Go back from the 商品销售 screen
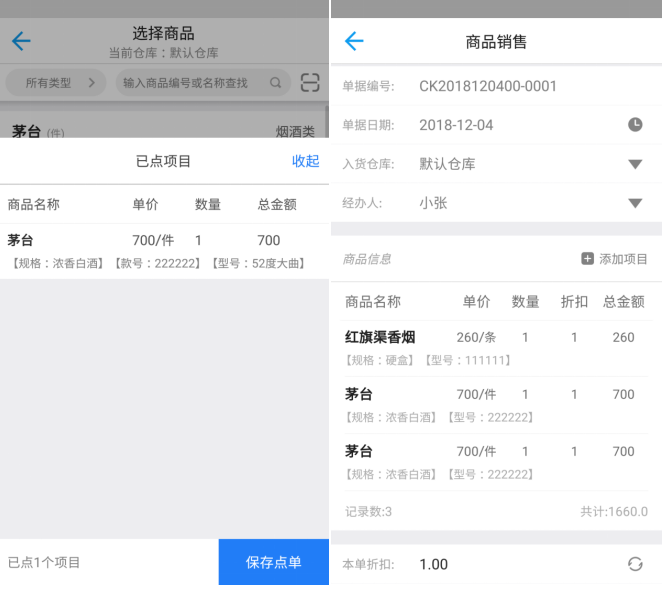This screenshot has height=595, width=664. (354, 41)
